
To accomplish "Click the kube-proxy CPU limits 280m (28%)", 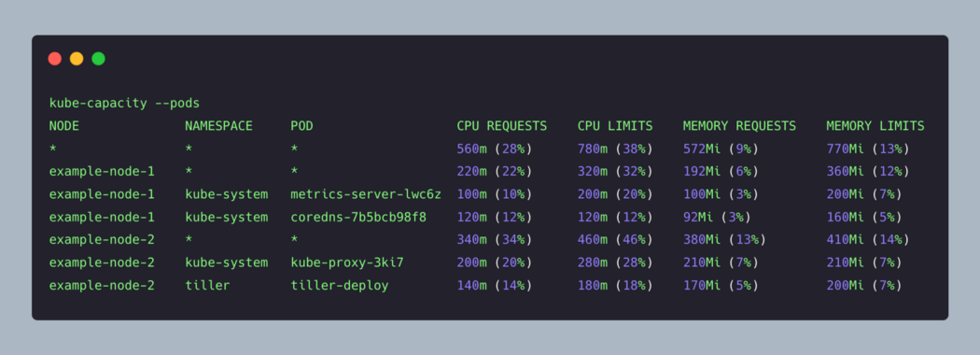I will coord(615,263).
